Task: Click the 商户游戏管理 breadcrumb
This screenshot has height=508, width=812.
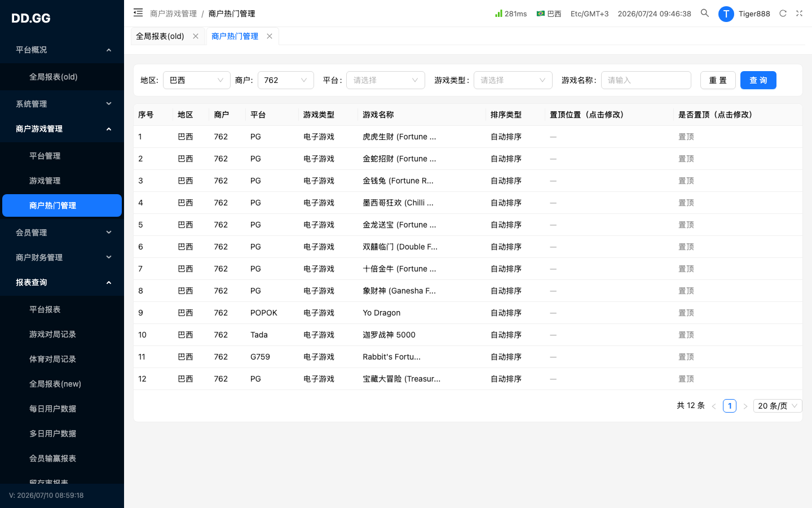Action: (x=174, y=14)
